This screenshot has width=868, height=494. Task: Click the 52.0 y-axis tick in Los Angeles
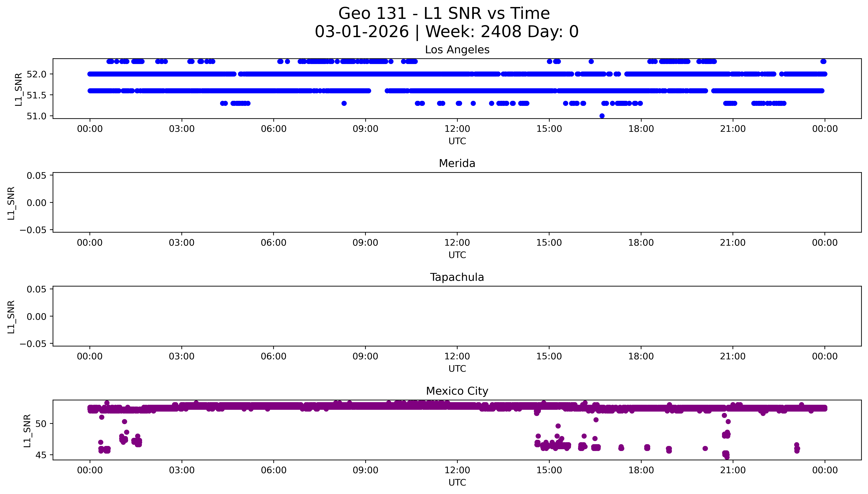pyautogui.click(x=36, y=74)
